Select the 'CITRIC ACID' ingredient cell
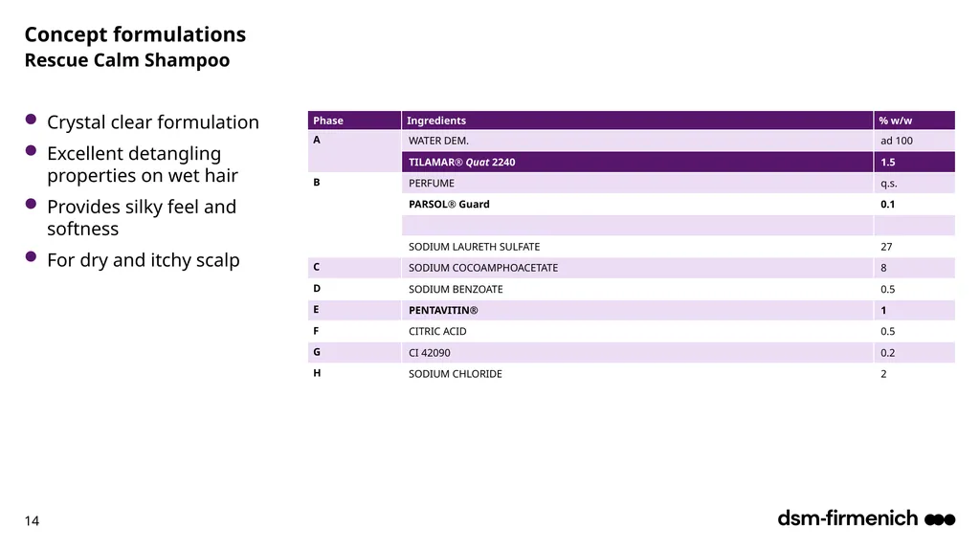This screenshot has width=980, height=550. [x=637, y=331]
